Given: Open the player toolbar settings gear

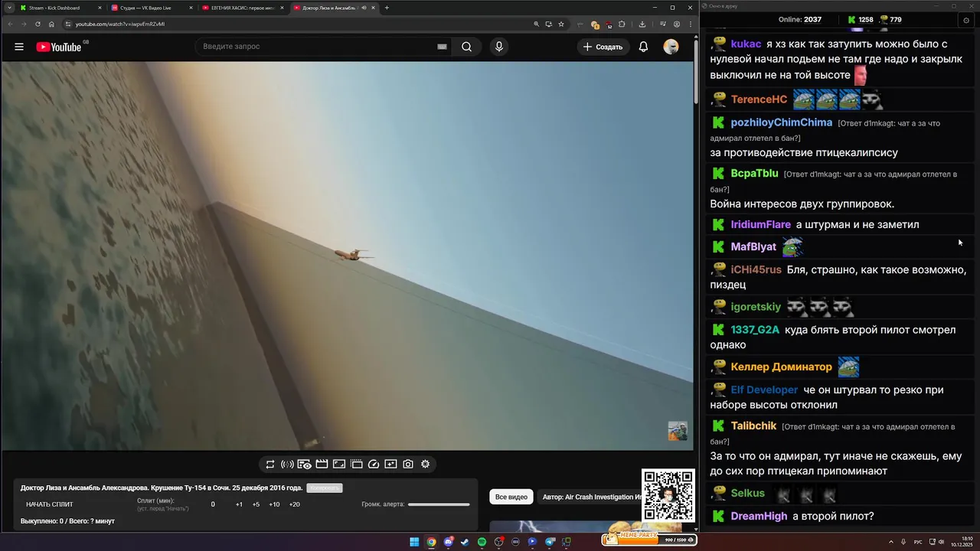Looking at the screenshot, I should coord(425,464).
